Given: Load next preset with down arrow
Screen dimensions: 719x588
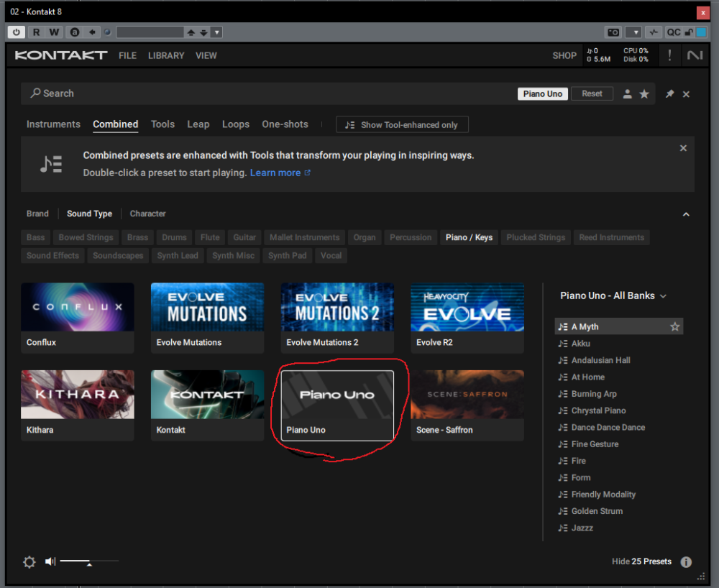Looking at the screenshot, I should pyautogui.click(x=203, y=32).
